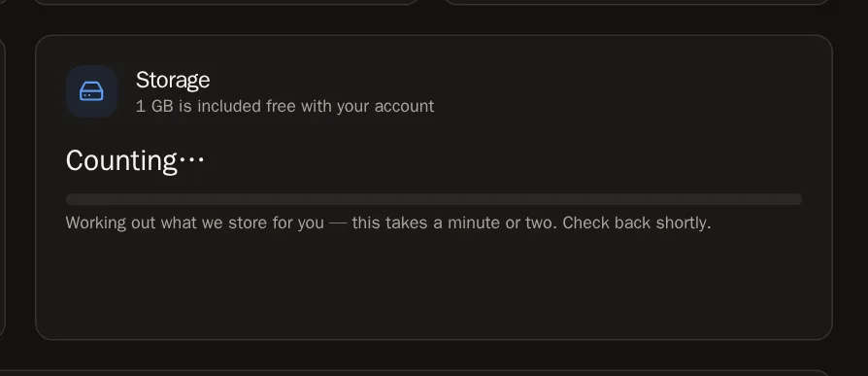
Task: Click the ellipsis dots after Counting
Action: (192, 160)
